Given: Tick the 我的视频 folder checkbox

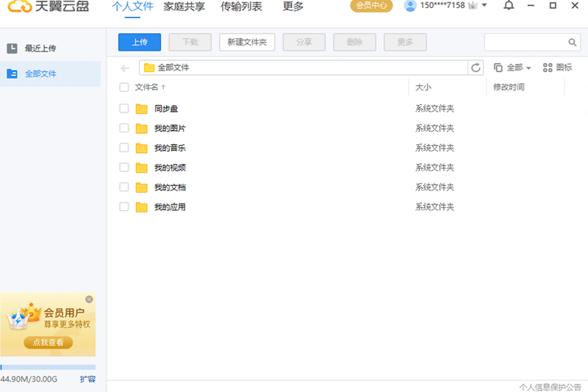Looking at the screenshot, I should click(x=124, y=168).
